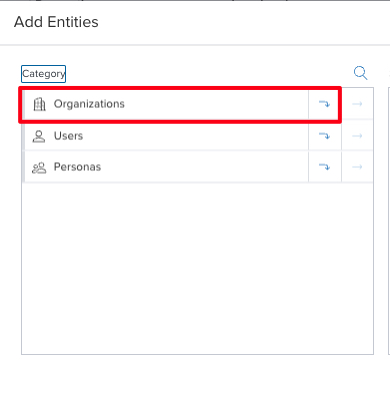Add Organizations using its faded right arrow
Viewport: 390px width, 393px height.
[x=357, y=104]
